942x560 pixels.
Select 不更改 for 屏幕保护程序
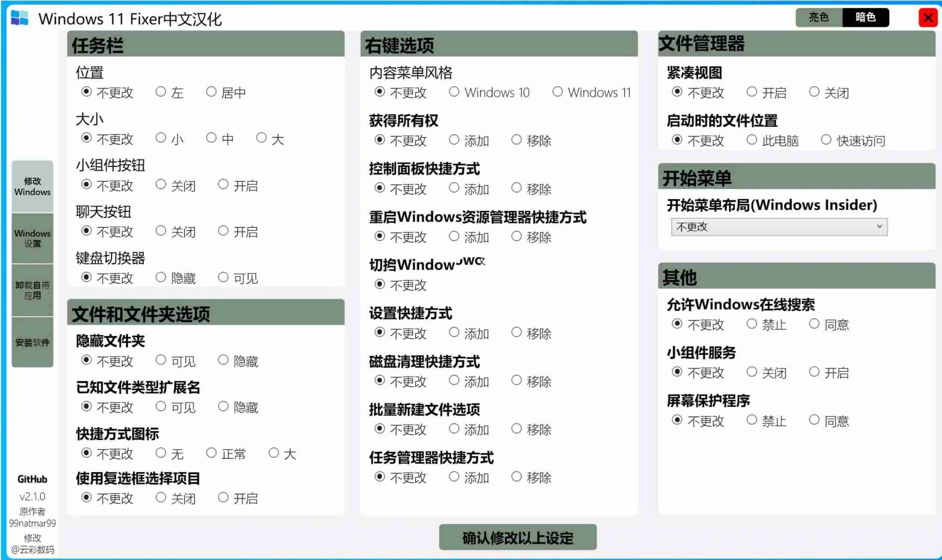(698, 421)
